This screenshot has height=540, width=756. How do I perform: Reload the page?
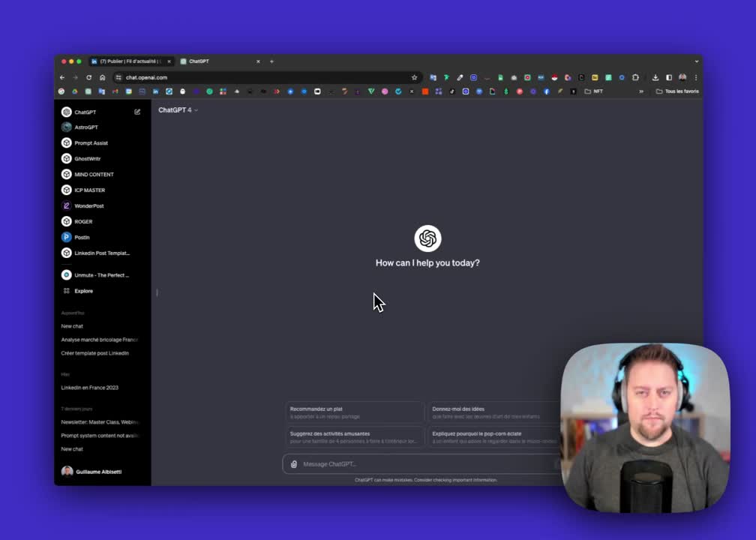tap(88, 78)
